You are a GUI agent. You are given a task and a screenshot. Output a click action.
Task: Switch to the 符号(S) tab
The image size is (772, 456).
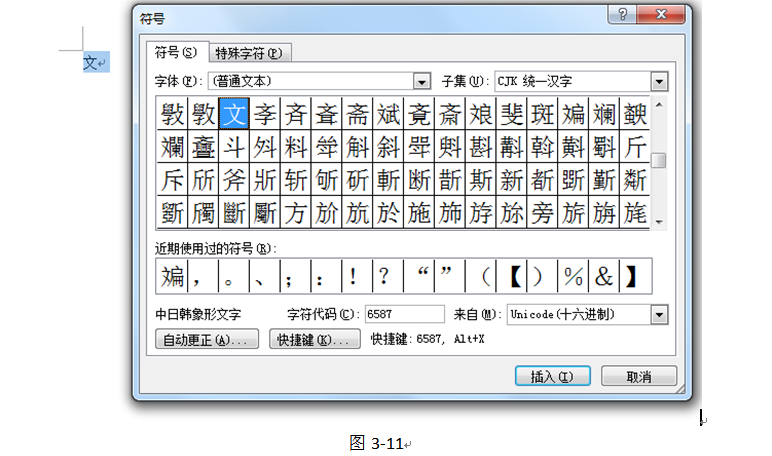point(177,52)
